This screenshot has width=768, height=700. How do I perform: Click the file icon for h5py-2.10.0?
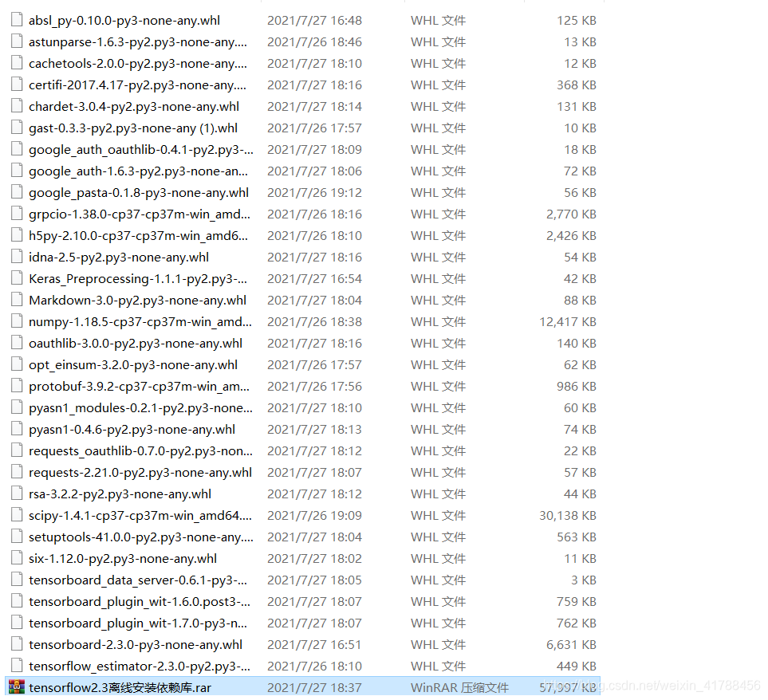17,235
